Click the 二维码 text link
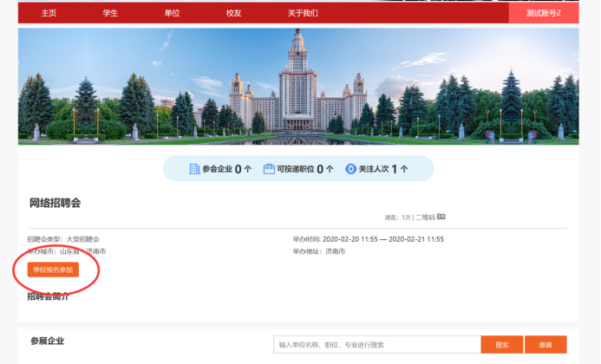The height and width of the screenshot is (364, 601). (425, 218)
